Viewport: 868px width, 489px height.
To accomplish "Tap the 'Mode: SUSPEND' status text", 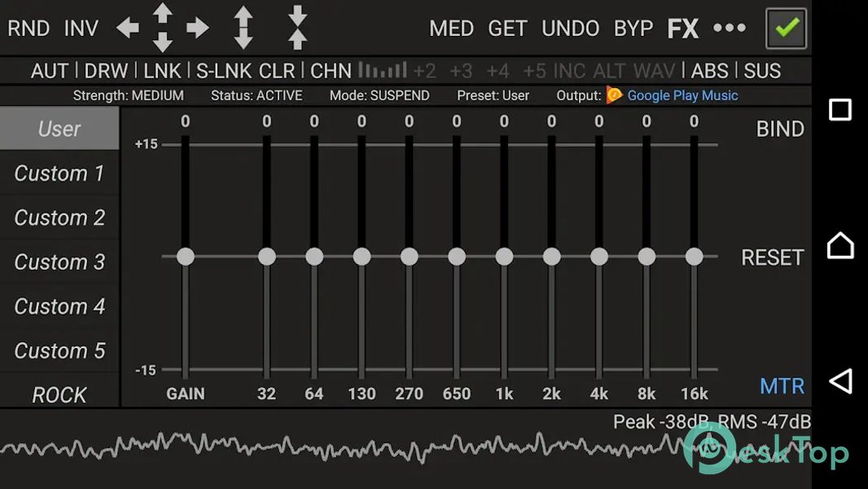I will tap(379, 96).
